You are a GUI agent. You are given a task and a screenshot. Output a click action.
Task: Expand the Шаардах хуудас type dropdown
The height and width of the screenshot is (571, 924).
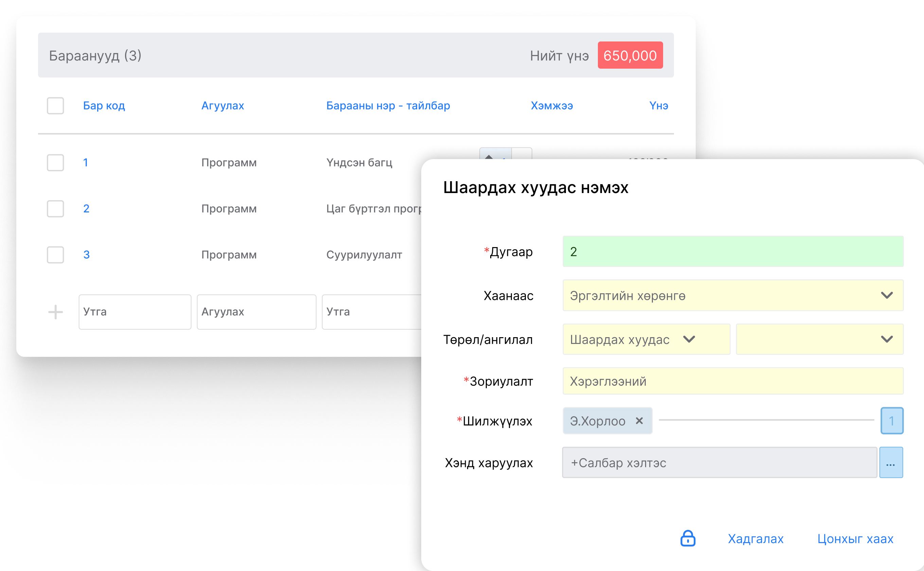point(646,339)
